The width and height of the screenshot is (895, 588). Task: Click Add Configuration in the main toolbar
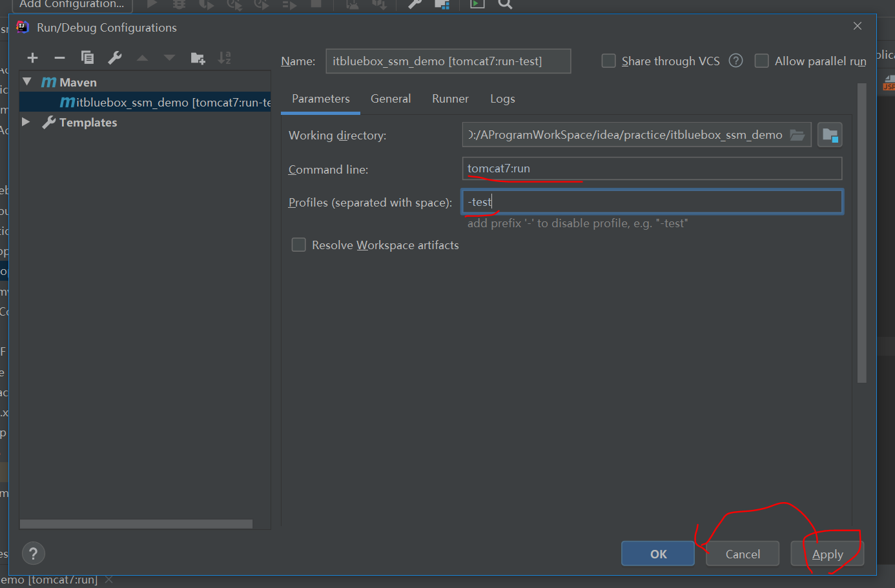[x=72, y=5]
